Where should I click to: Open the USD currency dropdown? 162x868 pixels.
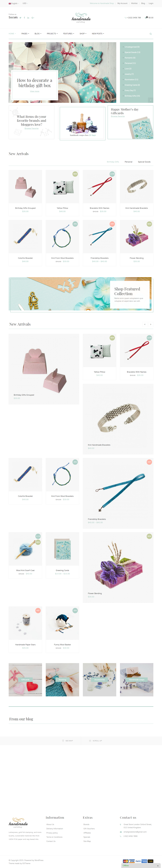25,3
